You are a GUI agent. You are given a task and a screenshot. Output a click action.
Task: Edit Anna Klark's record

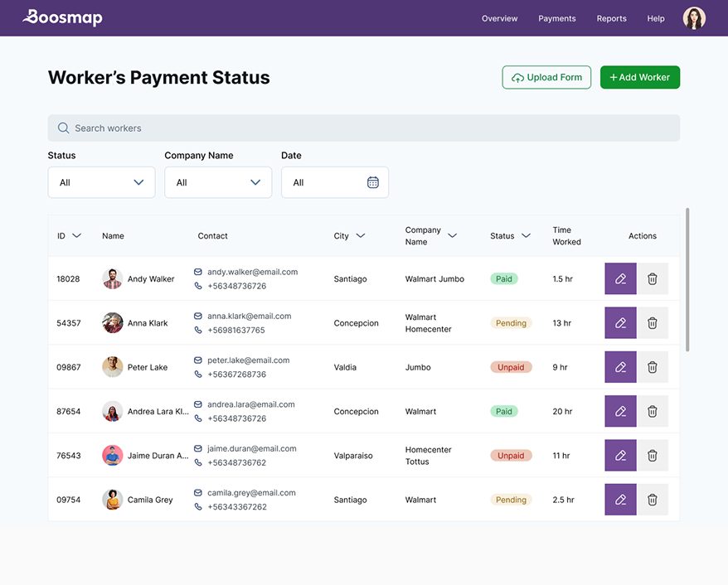[620, 323]
